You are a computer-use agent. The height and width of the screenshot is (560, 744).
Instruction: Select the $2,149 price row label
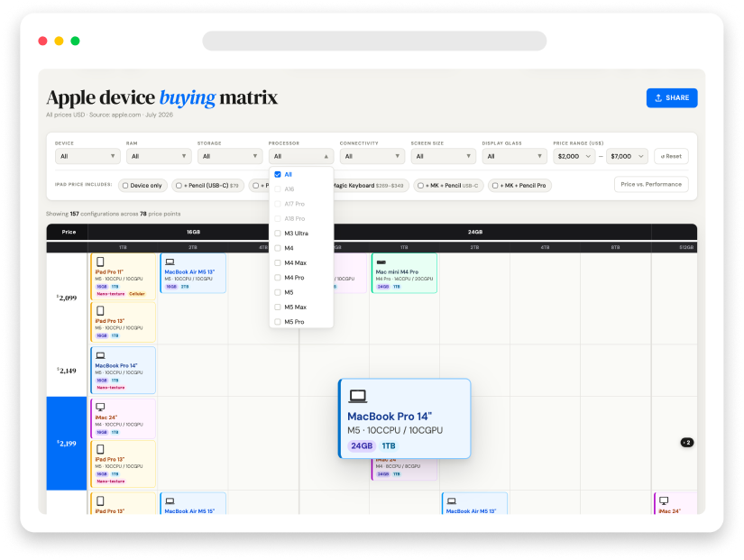[67, 371]
